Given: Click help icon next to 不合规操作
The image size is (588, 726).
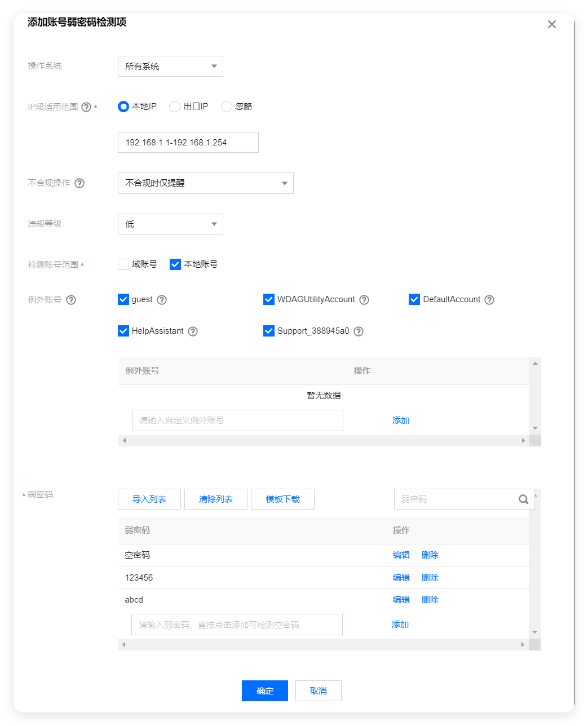Looking at the screenshot, I should pyautogui.click(x=79, y=183).
